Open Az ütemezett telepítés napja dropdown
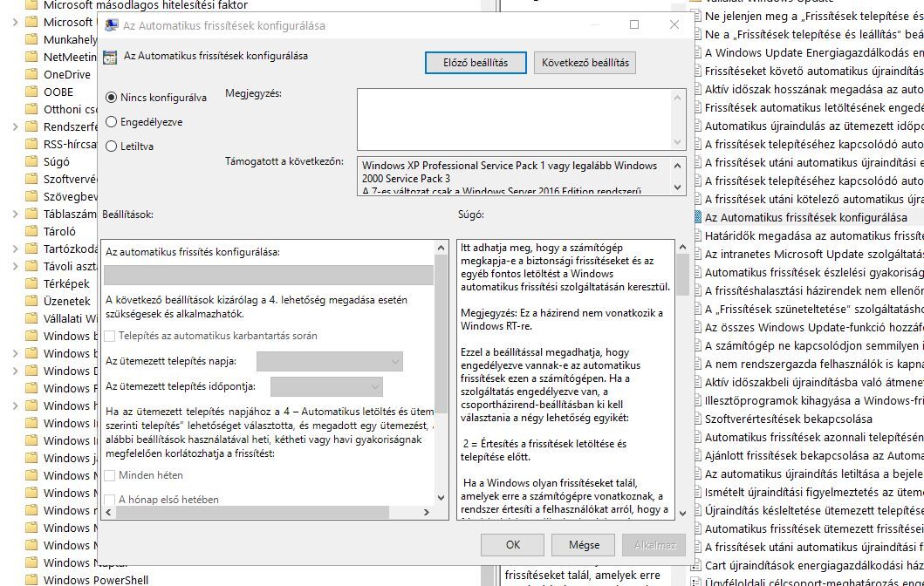This screenshot has width=924, height=586. click(x=330, y=361)
